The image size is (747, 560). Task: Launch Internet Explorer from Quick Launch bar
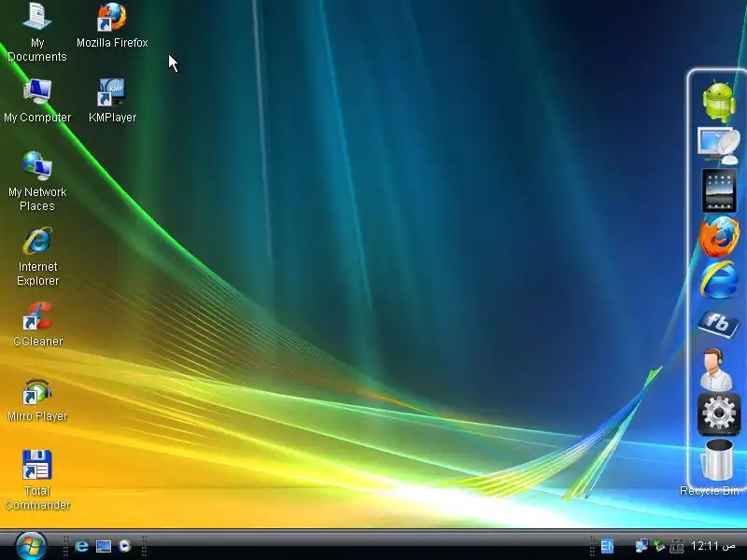coord(82,546)
